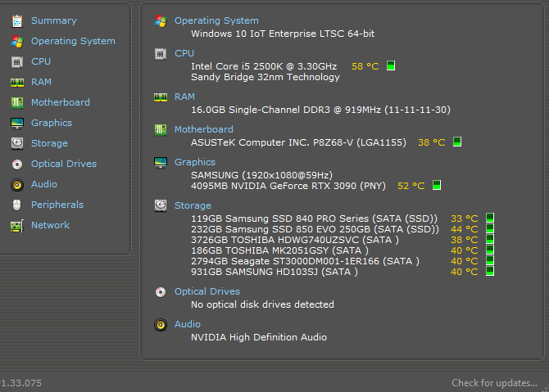This screenshot has width=549, height=392.
Task: Click the temperature indicator for Samsung SSD 840 PRO
Action: (x=490, y=218)
